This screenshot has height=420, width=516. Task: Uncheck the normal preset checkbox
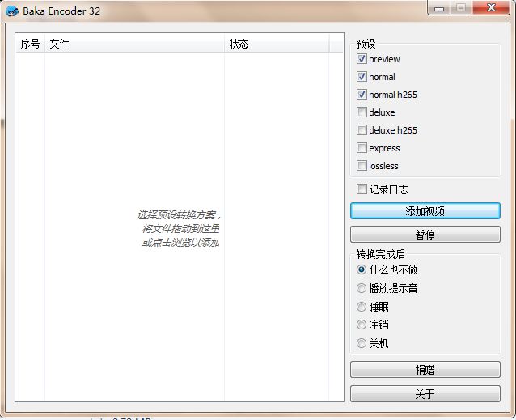point(362,77)
